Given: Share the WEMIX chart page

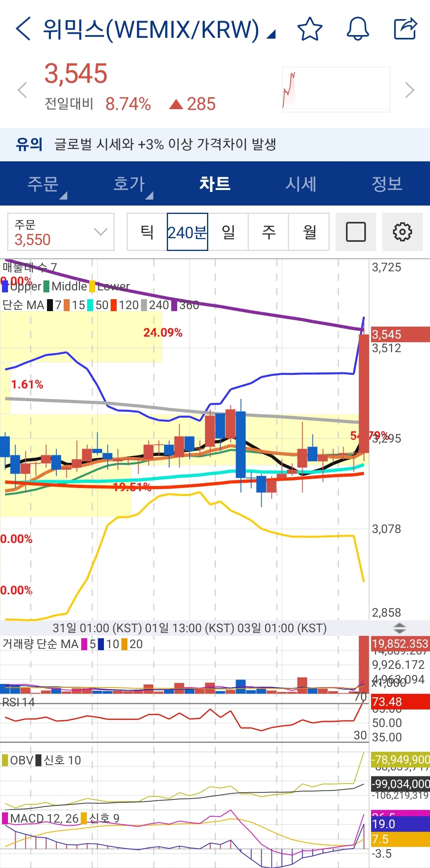Looking at the screenshot, I should 405,29.
